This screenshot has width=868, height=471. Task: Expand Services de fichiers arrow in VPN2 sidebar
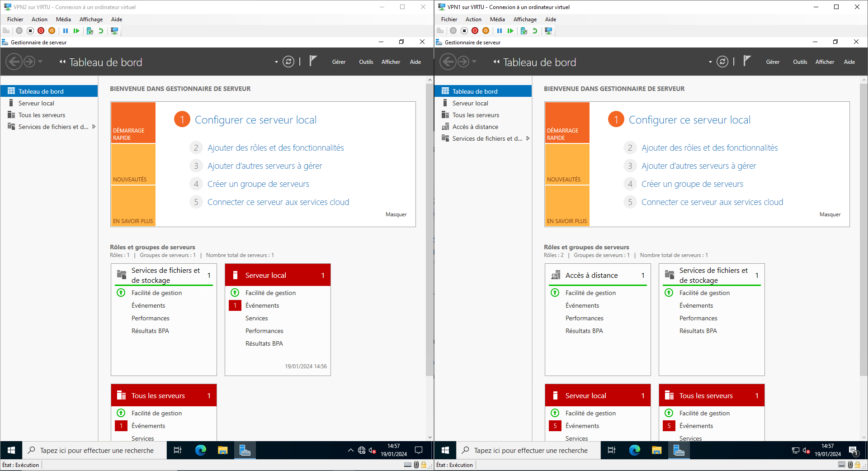coord(94,127)
